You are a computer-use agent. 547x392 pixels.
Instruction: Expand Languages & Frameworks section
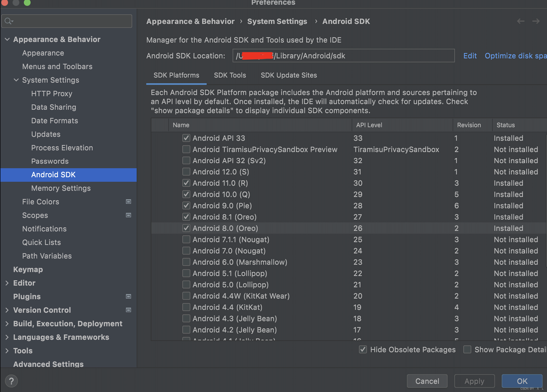tap(7, 337)
